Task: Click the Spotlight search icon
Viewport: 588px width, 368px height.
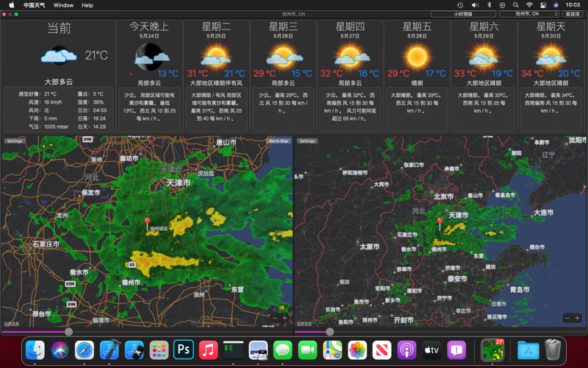Action: pyautogui.click(x=516, y=5)
